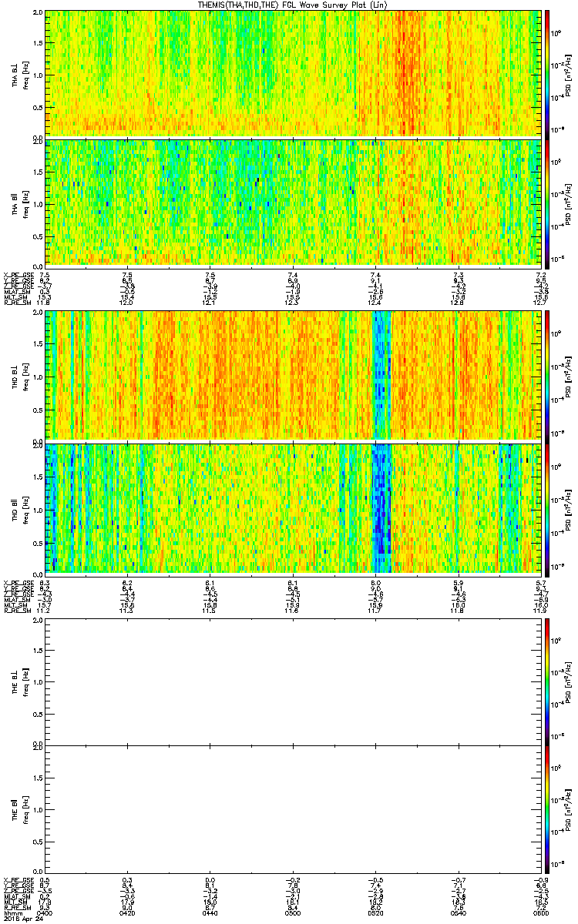Click PSD units label beside THE BII color bar
The image size is (578, 924).
tap(569, 809)
